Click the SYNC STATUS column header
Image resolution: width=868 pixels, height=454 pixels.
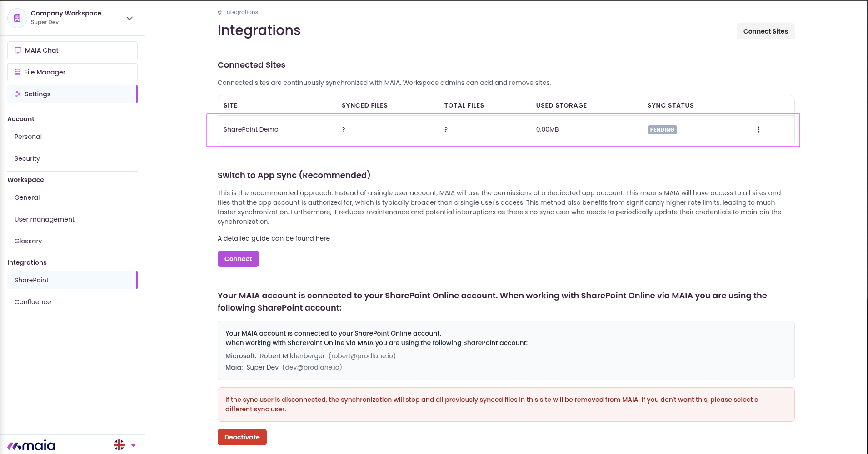point(671,105)
